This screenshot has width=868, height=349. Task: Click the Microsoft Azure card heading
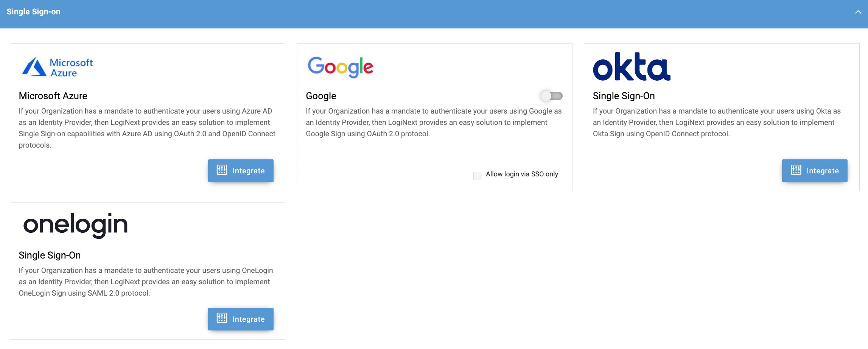tap(53, 96)
